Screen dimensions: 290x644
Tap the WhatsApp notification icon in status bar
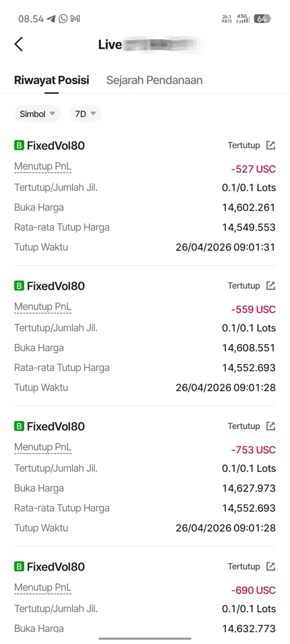coord(63,19)
